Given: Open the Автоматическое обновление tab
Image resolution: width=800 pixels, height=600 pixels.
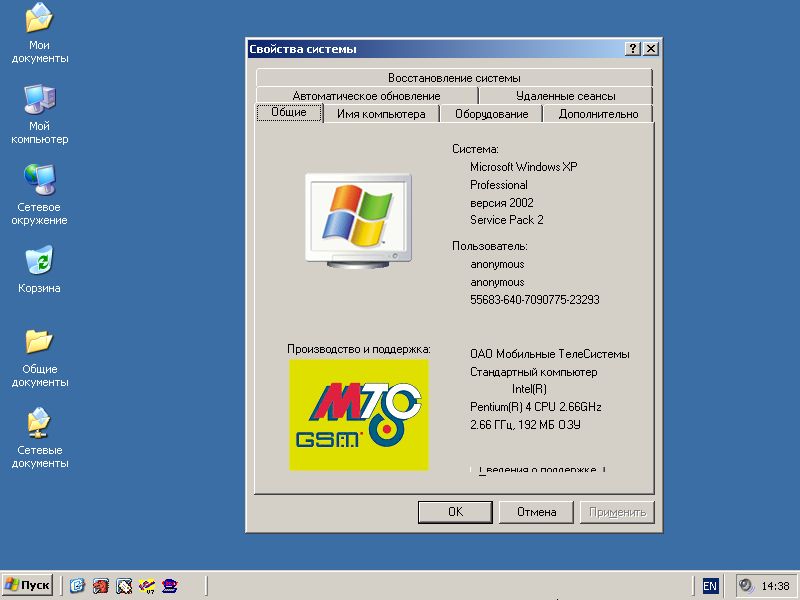Looking at the screenshot, I should click(x=366, y=96).
